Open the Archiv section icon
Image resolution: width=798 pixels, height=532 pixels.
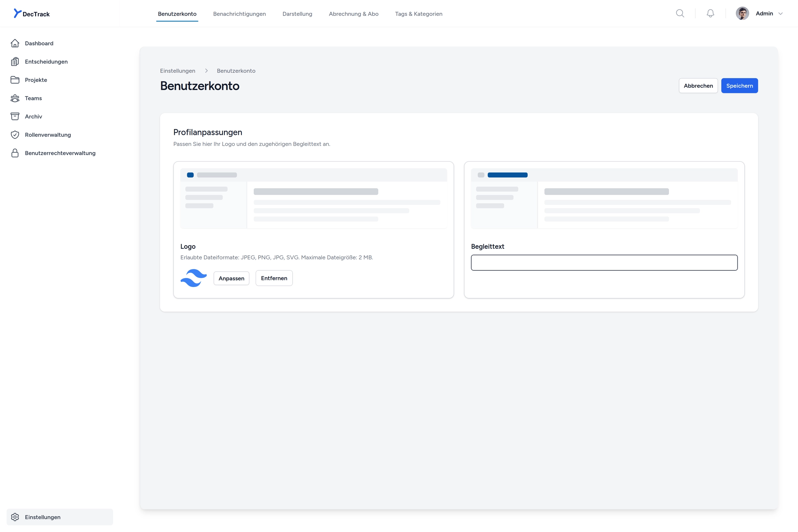click(15, 116)
